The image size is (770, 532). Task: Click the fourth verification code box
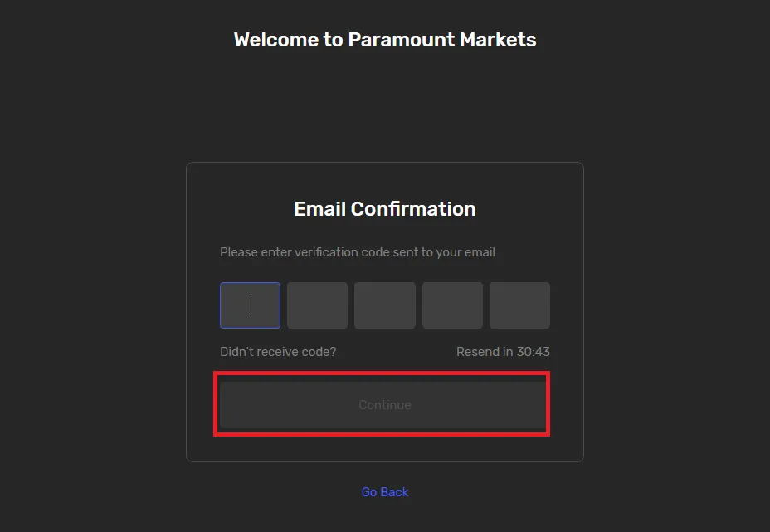point(452,305)
